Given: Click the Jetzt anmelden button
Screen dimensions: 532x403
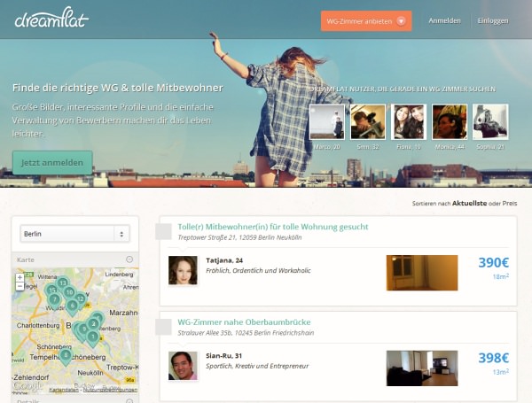Looking at the screenshot, I should (52, 163).
